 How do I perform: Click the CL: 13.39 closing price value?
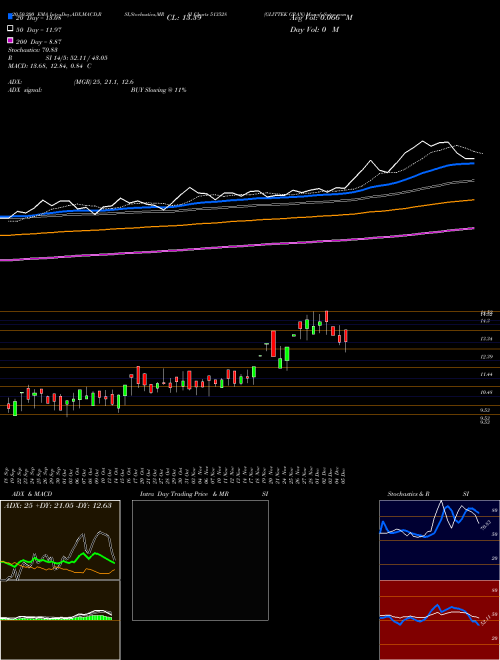(x=184, y=18)
